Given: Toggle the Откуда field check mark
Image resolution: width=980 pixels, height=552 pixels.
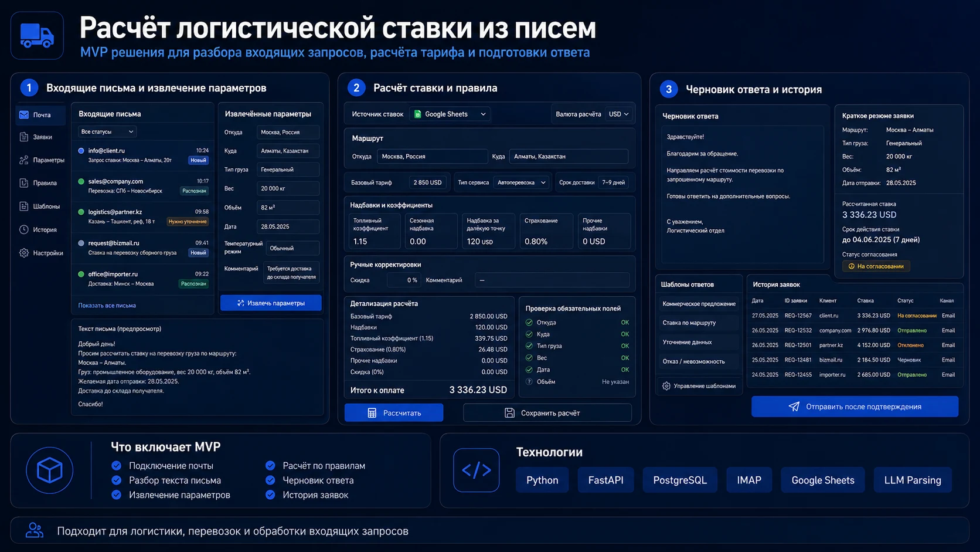Looking at the screenshot, I should click(x=529, y=322).
